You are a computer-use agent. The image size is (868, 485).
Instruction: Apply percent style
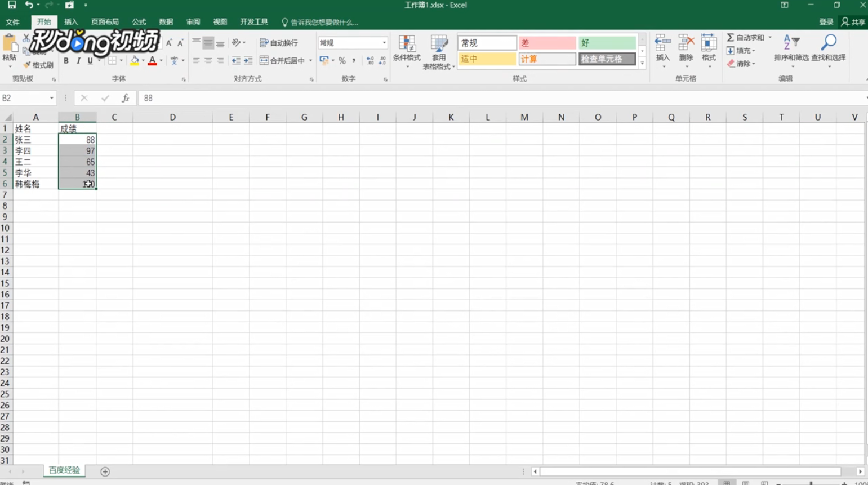[x=342, y=61]
